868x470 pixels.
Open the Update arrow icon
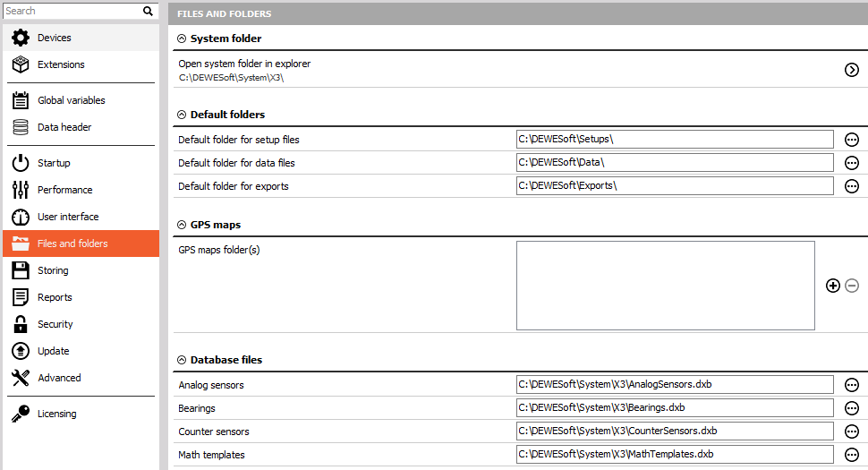pyautogui.click(x=21, y=351)
